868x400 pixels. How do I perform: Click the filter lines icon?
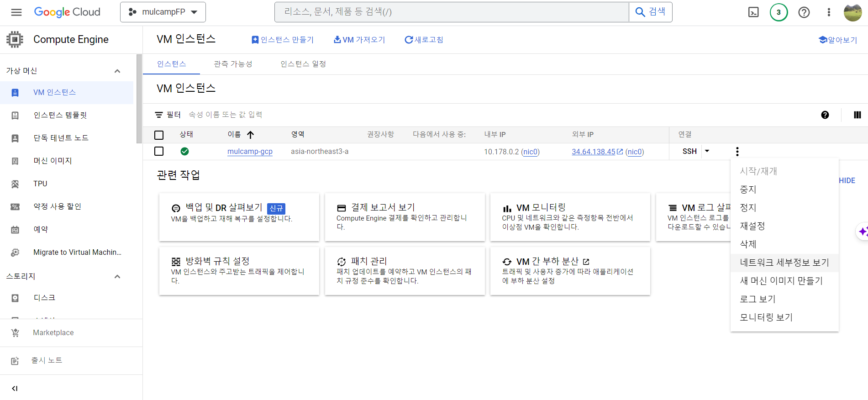158,115
